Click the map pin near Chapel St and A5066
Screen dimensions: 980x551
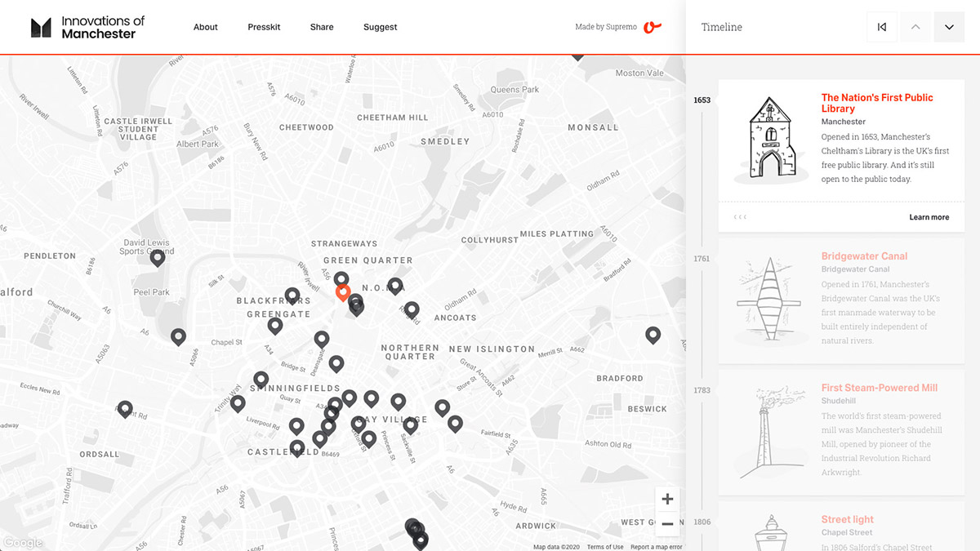coord(178,336)
